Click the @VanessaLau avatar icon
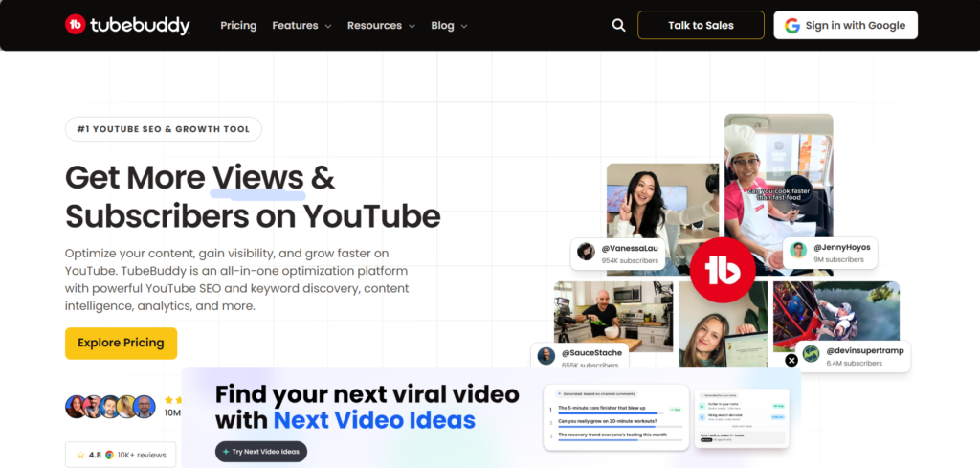The width and height of the screenshot is (980, 468). tap(587, 251)
